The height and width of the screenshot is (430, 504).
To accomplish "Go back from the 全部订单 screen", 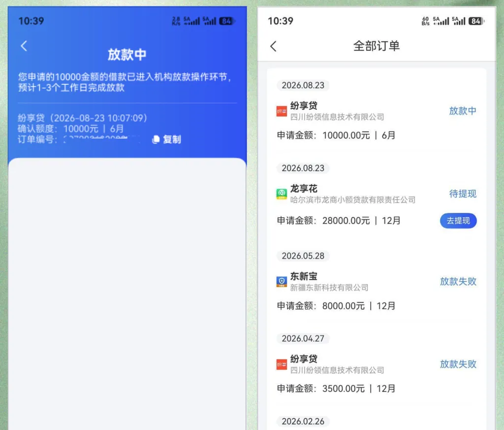I will (273, 46).
